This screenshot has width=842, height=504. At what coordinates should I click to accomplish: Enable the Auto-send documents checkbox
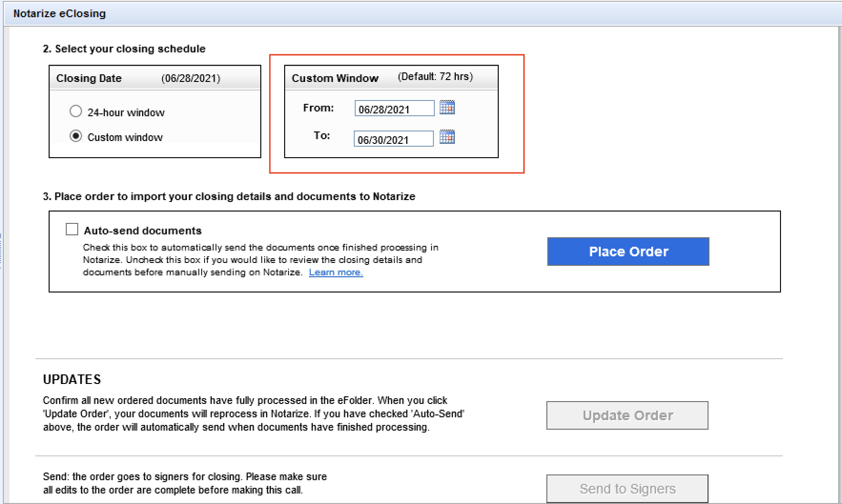(72, 230)
